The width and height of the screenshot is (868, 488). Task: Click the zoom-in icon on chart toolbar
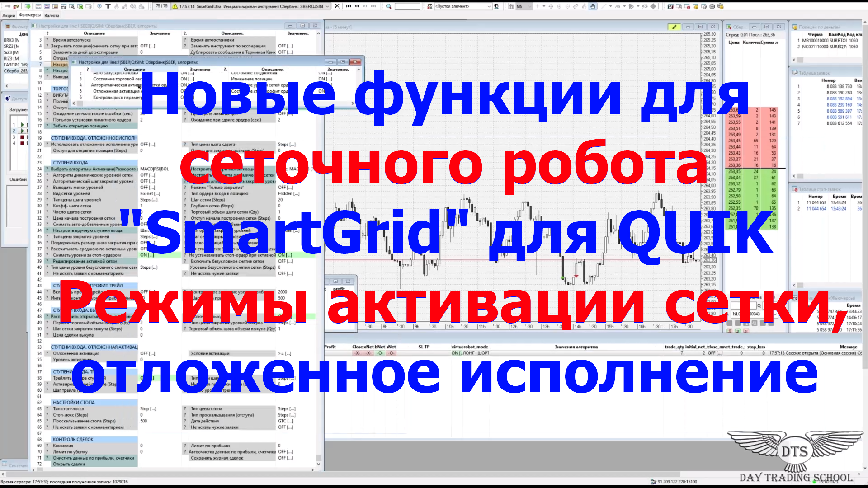point(559,6)
